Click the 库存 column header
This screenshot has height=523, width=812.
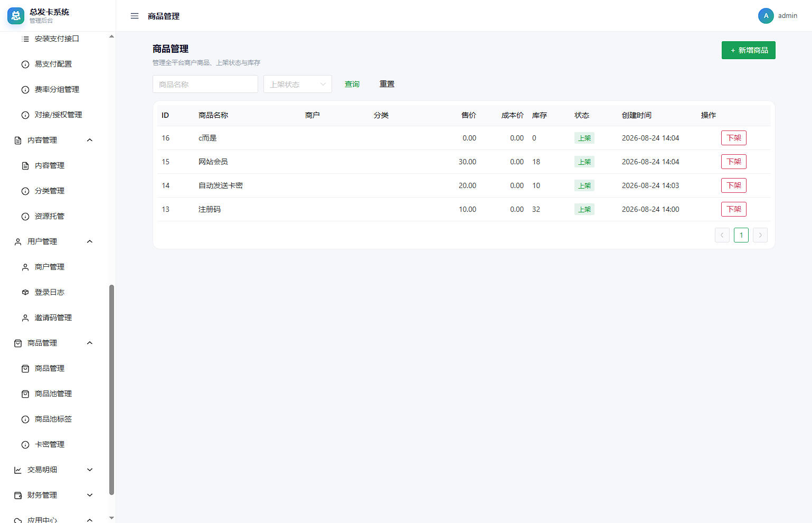tap(540, 115)
